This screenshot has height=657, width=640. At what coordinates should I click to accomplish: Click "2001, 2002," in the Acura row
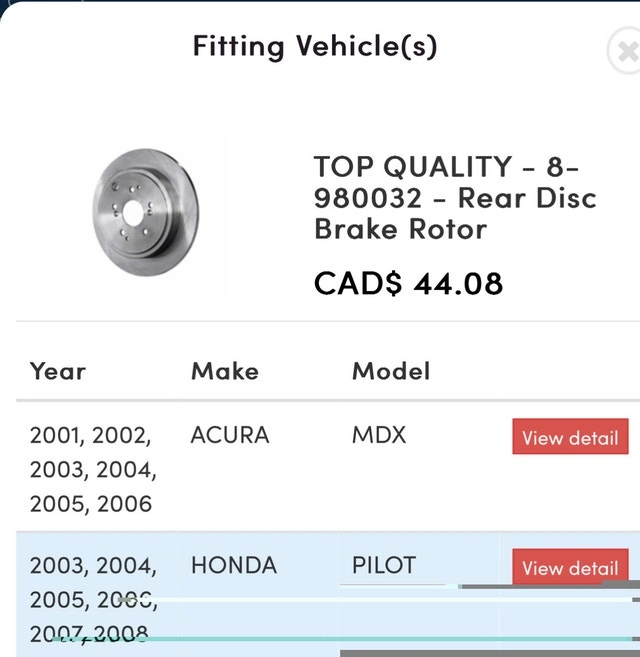[91, 435]
